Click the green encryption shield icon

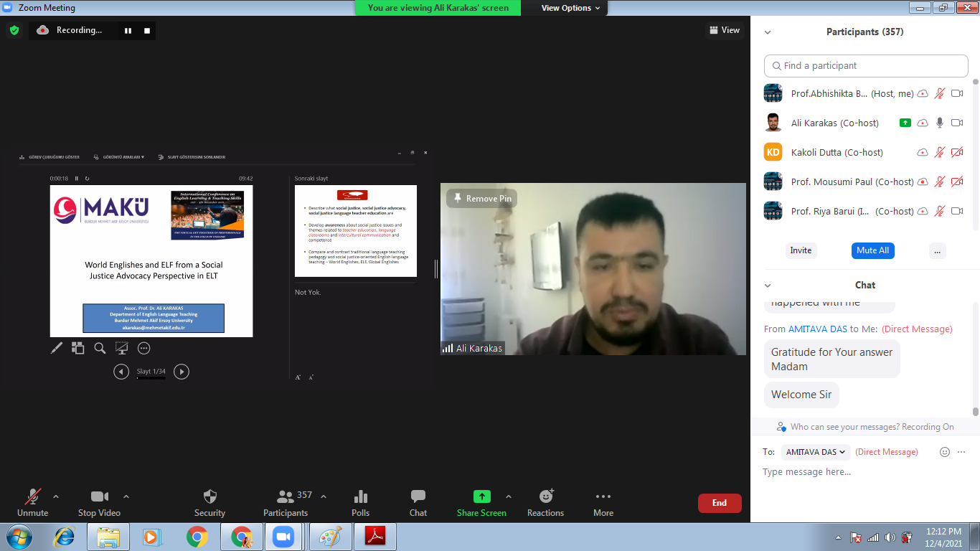coord(14,30)
